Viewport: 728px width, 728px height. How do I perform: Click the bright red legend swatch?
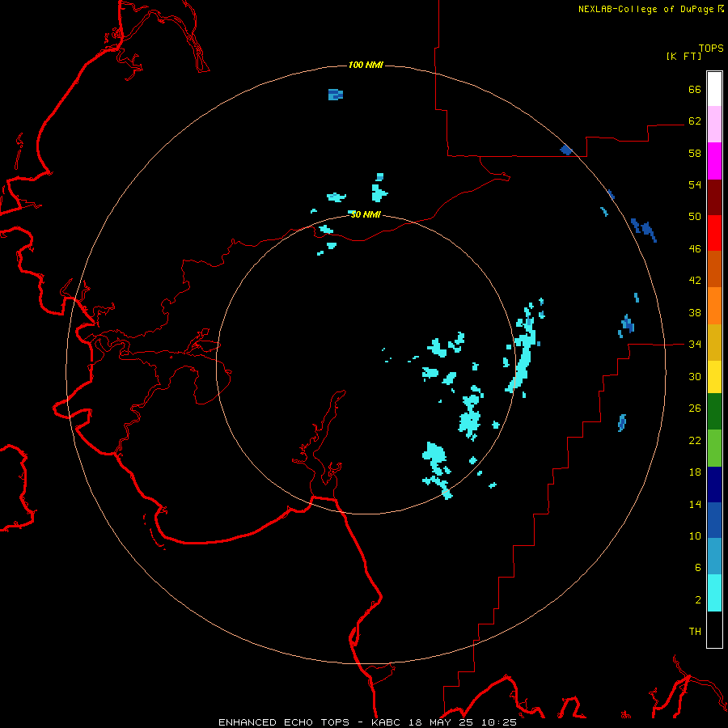[714, 233]
